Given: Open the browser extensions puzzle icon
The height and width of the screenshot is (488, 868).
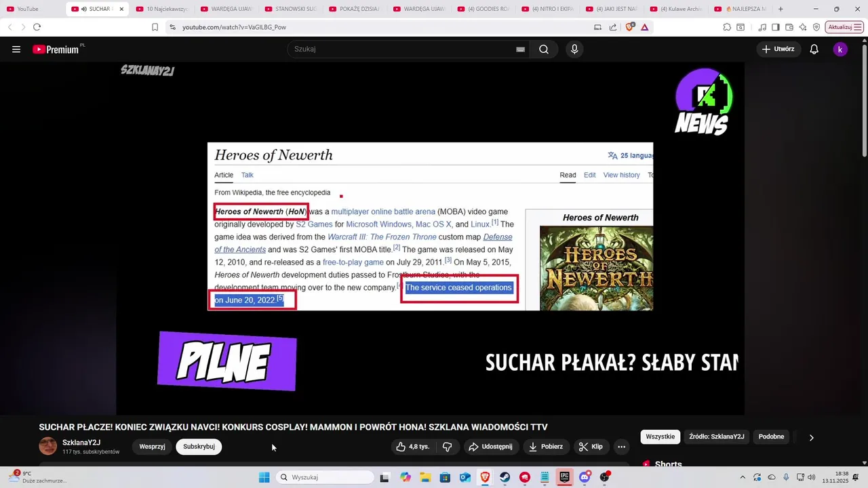Looking at the screenshot, I should (x=727, y=27).
